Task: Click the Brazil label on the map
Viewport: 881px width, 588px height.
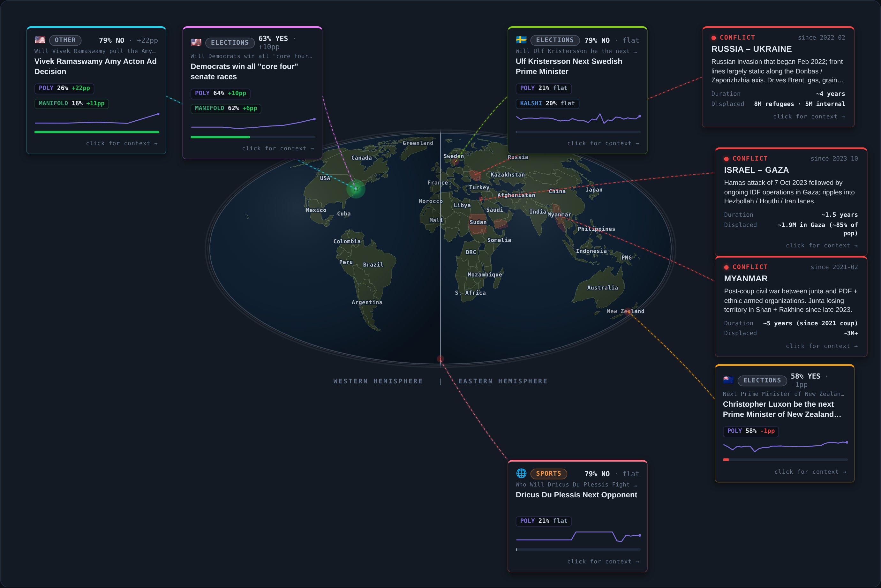Action: 373,265
